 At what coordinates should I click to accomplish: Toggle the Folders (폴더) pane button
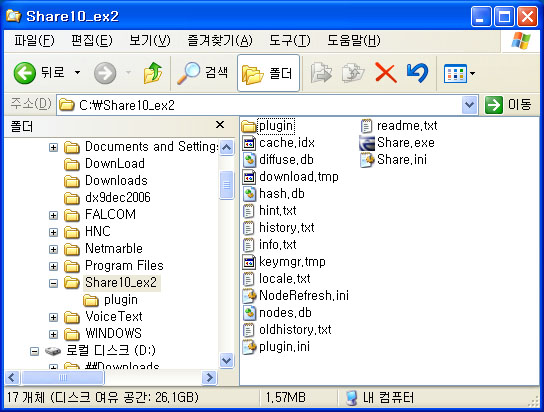pyautogui.click(x=268, y=73)
